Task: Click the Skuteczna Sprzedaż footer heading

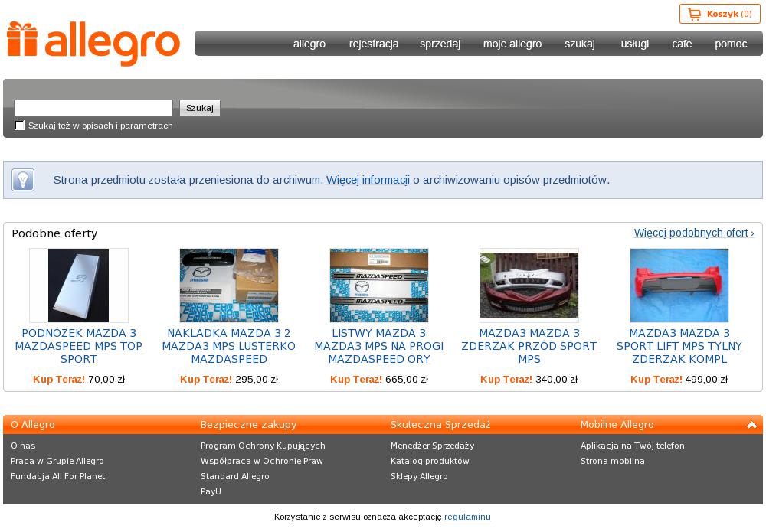Action: click(440, 425)
